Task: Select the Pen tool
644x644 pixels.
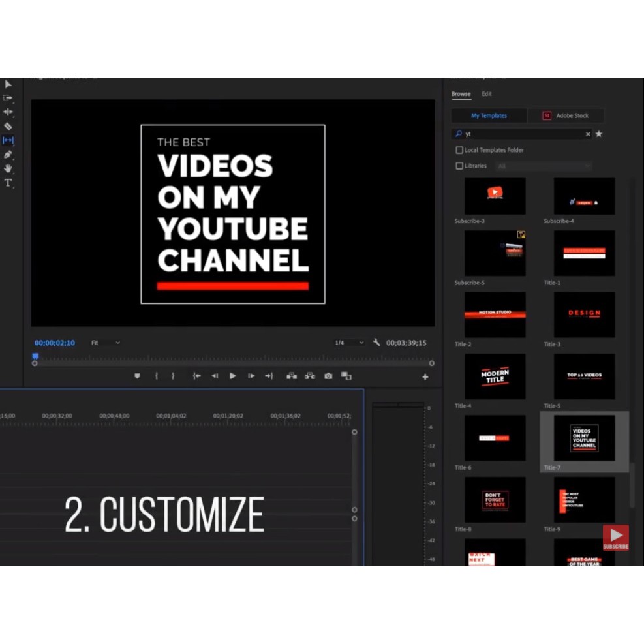Action: coord(8,155)
